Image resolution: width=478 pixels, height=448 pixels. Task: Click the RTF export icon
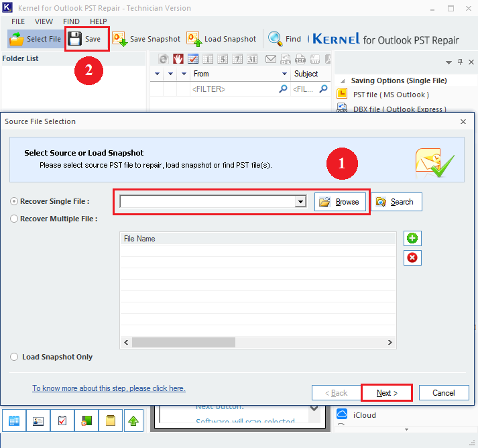click(315, 59)
